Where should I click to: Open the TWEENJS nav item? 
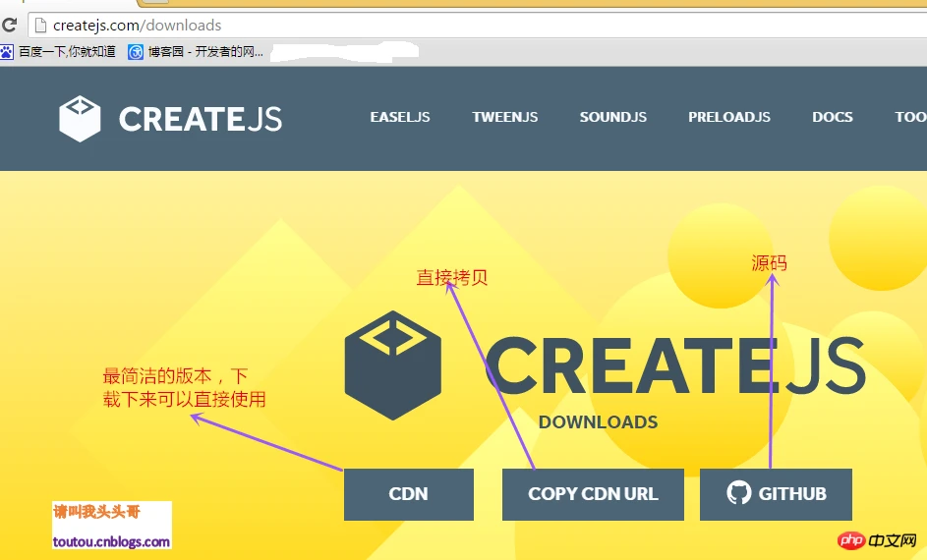pyautogui.click(x=505, y=117)
